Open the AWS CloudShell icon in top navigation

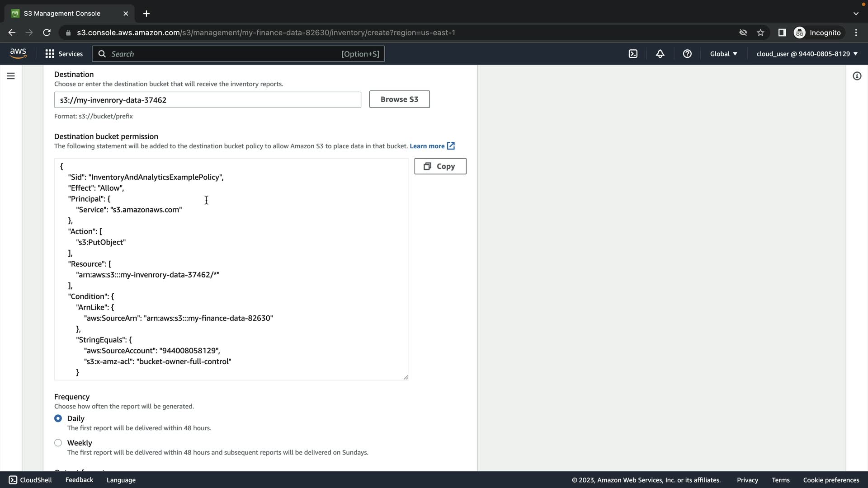pos(633,54)
